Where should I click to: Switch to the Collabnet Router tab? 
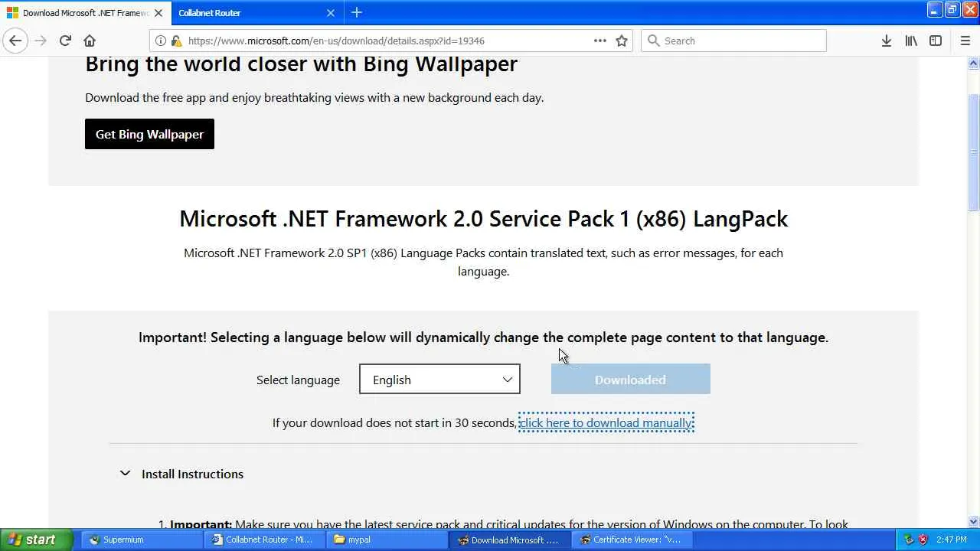pyautogui.click(x=256, y=13)
